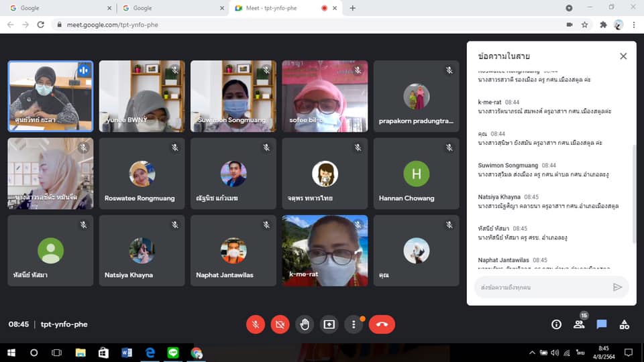Open the more options three-dot menu
This screenshot has width=644, height=362.
tap(354, 324)
